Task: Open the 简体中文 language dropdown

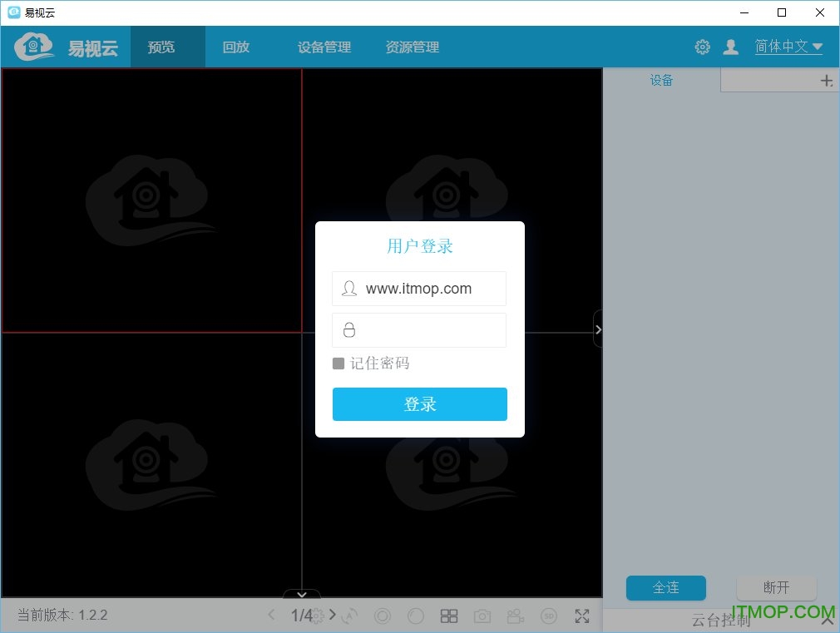Action: 788,47
